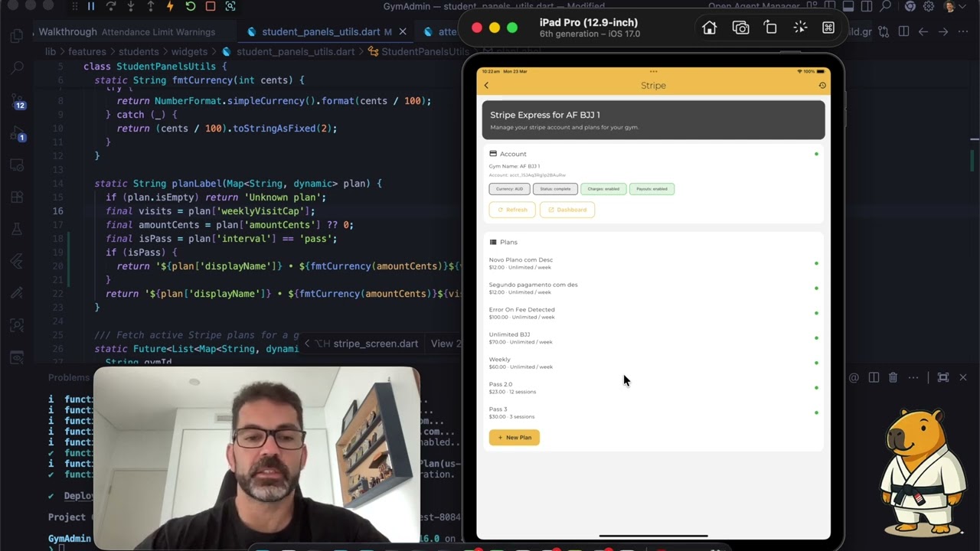Open Source Control with the 12 badge

click(x=18, y=100)
